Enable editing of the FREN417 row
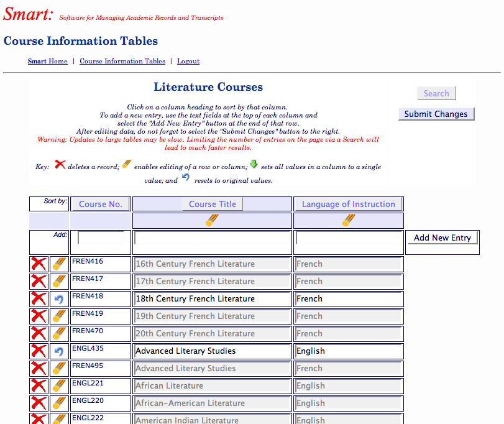Screen dimensions: 504x424 (59, 282)
